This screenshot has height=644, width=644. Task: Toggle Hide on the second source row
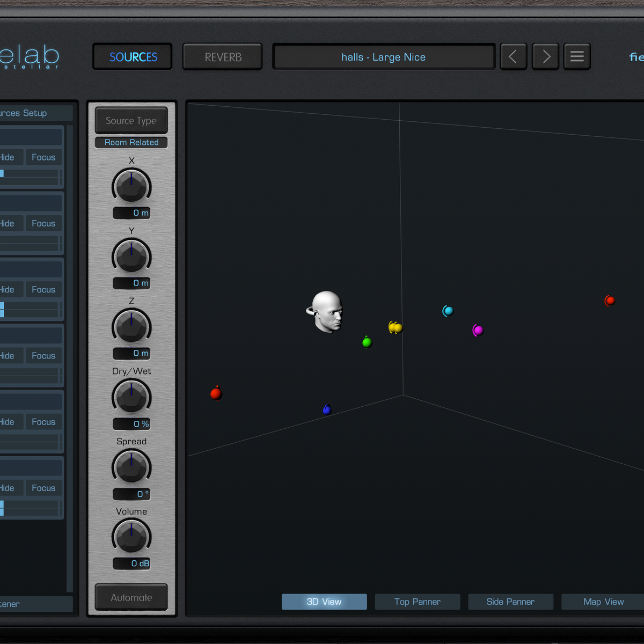[10, 223]
